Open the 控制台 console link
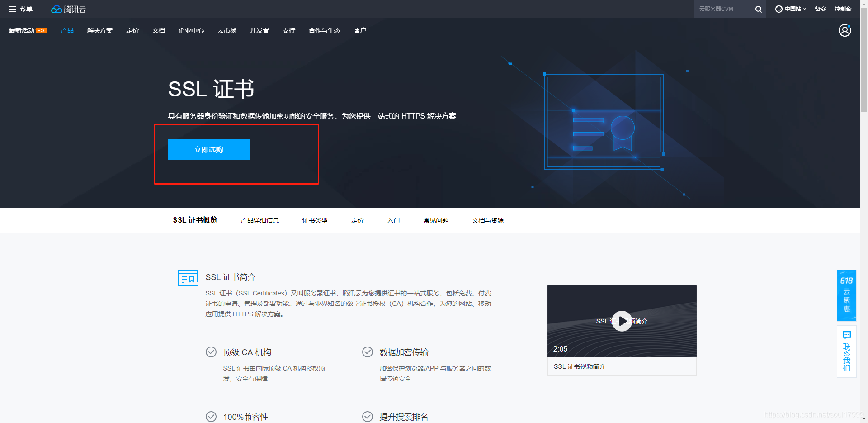The height and width of the screenshot is (423, 868). pyautogui.click(x=843, y=9)
